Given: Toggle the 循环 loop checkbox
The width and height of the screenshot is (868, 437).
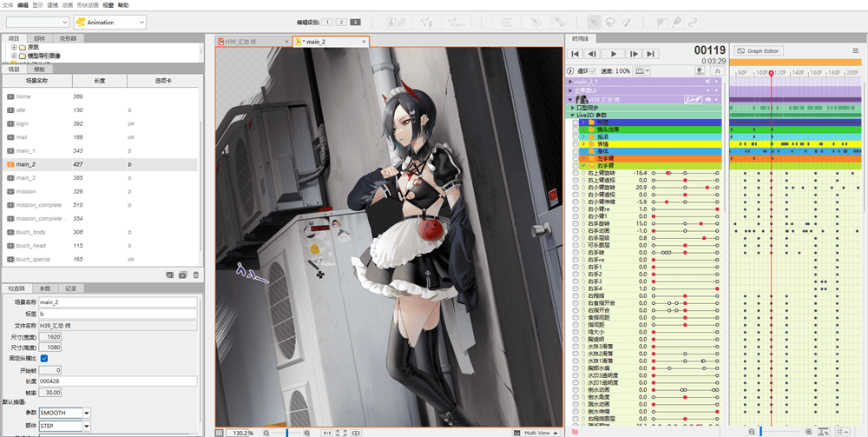Looking at the screenshot, I should [593, 71].
